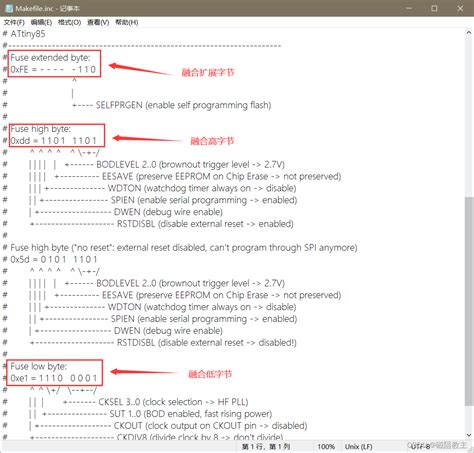This screenshot has width=474, height=453.
Task: Click the '0x5d = 0 1 0 1 1 1 0 1' line
Action: click(x=54, y=259)
